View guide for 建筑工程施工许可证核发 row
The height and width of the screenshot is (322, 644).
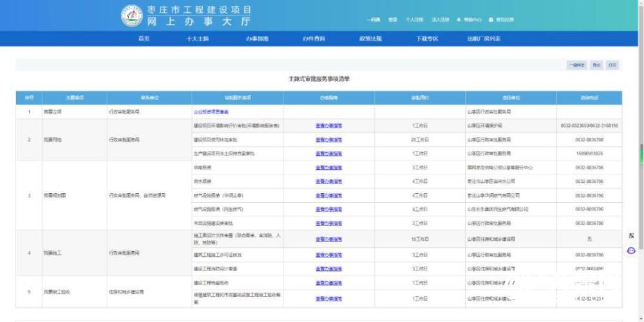pyautogui.click(x=328, y=255)
